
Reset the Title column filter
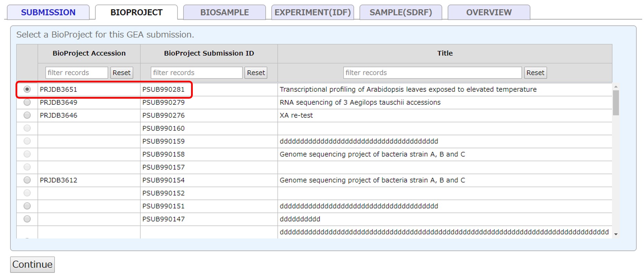(x=535, y=73)
